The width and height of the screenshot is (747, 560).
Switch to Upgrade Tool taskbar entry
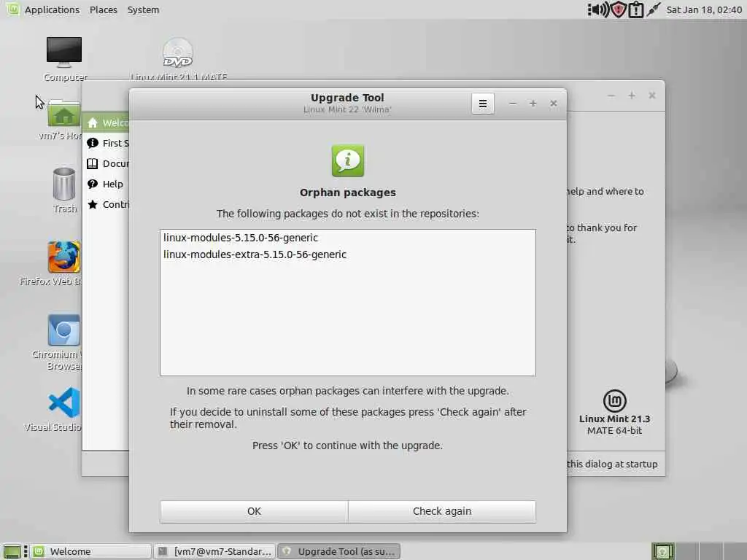(x=339, y=551)
